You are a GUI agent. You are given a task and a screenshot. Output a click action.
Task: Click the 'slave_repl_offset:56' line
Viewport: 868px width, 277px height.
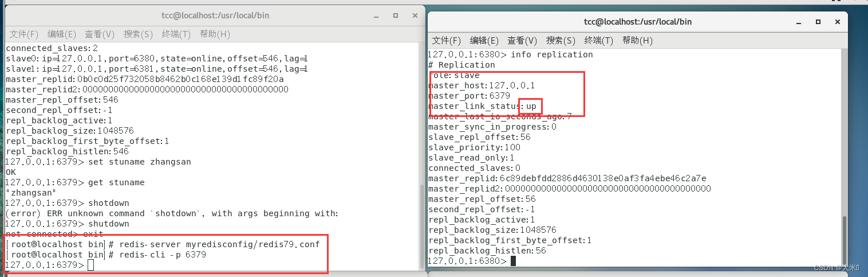[x=479, y=137]
